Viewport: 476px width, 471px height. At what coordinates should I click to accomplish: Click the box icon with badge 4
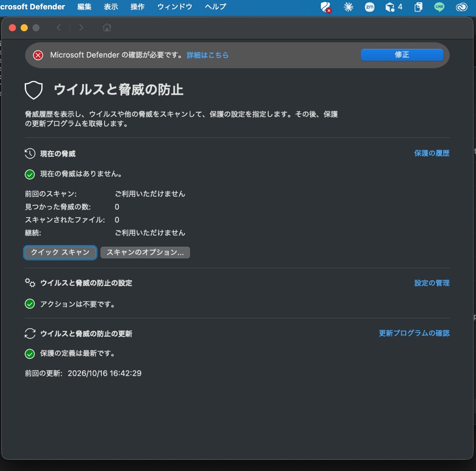394,7
